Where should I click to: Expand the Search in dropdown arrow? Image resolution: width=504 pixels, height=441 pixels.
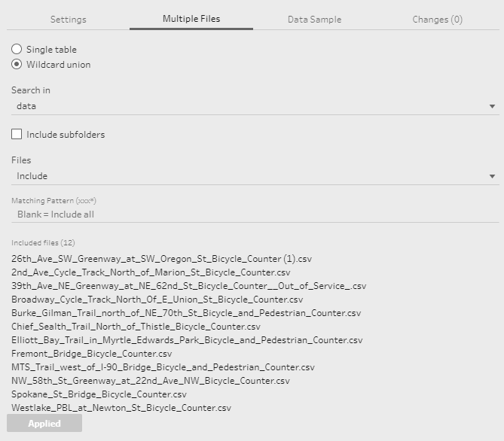492,106
